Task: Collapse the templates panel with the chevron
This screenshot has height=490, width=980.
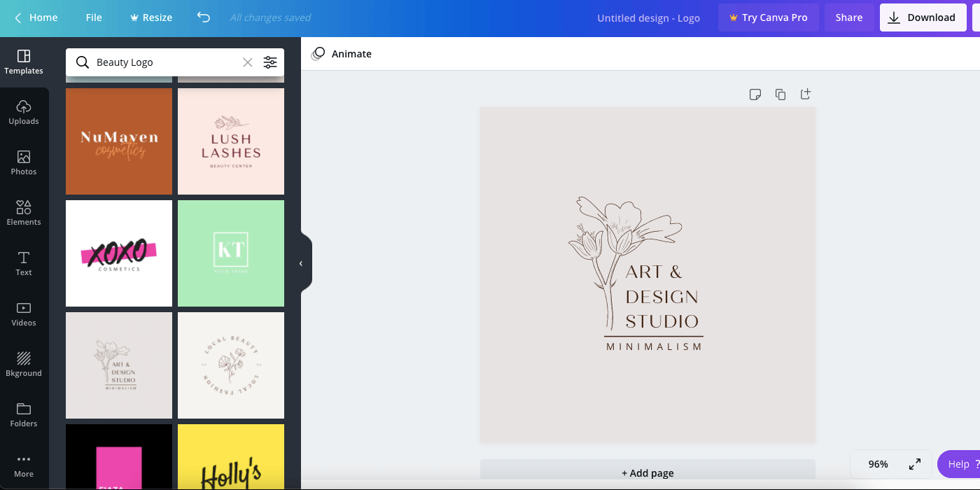Action: 301,262
